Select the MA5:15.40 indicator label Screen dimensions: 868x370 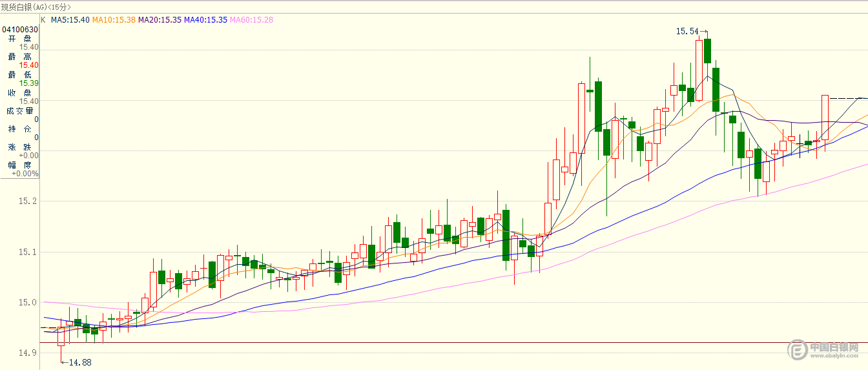tap(70, 20)
